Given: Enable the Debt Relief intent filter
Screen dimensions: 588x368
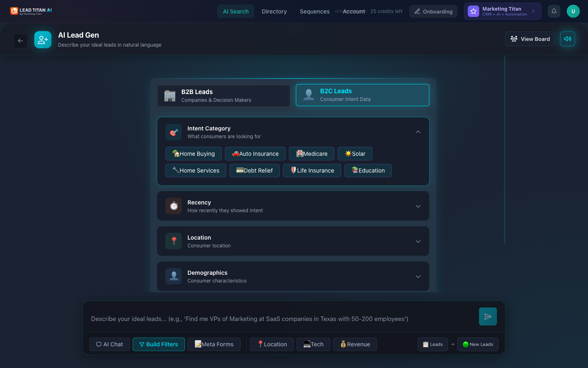Looking at the screenshot, I should pos(254,170).
